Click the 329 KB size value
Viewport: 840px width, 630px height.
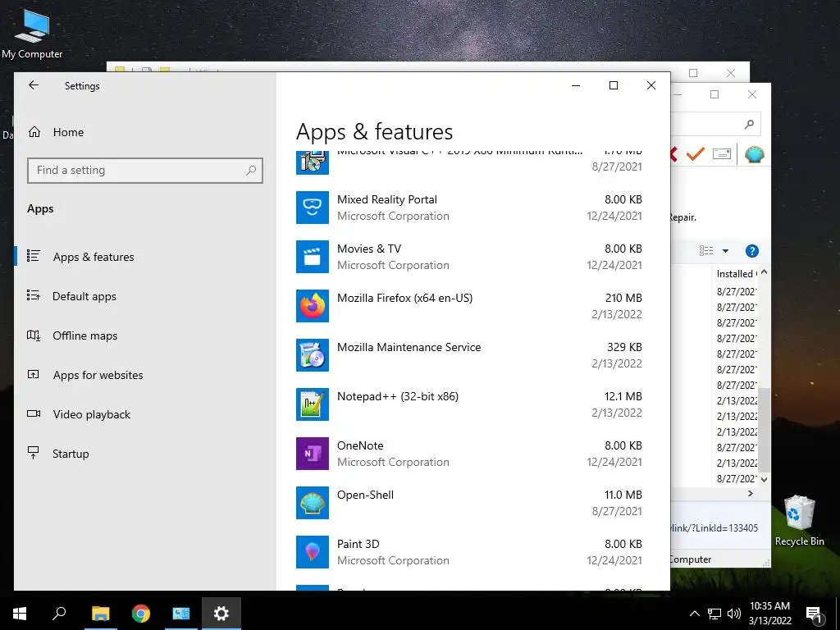[x=624, y=347]
